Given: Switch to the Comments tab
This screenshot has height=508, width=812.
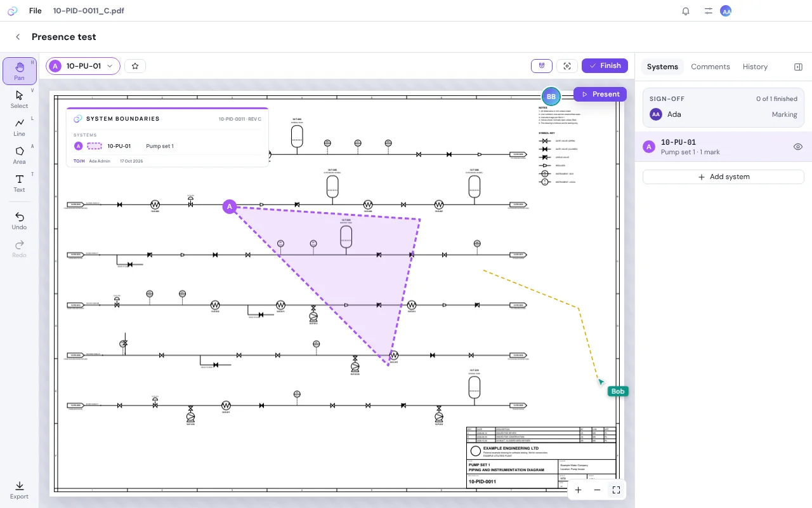Looking at the screenshot, I should coord(710,67).
